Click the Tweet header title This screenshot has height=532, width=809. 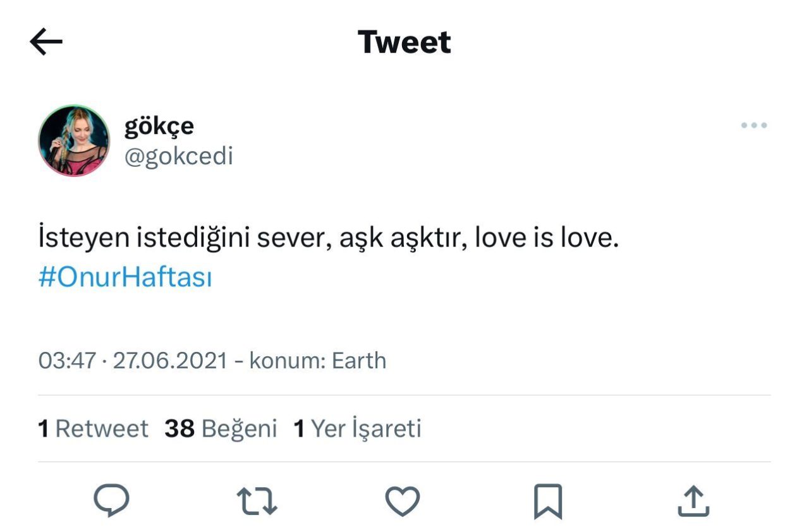(404, 42)
